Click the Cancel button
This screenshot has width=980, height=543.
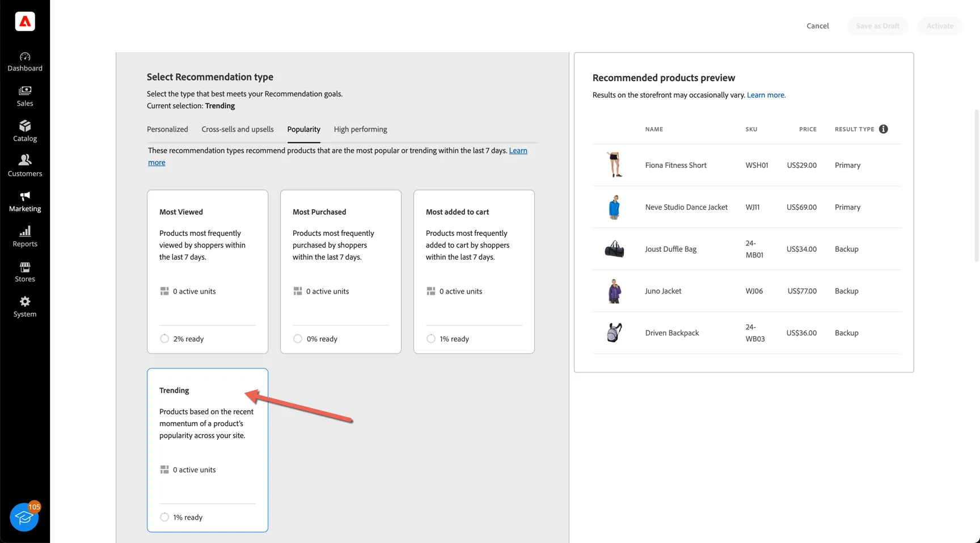818,26
